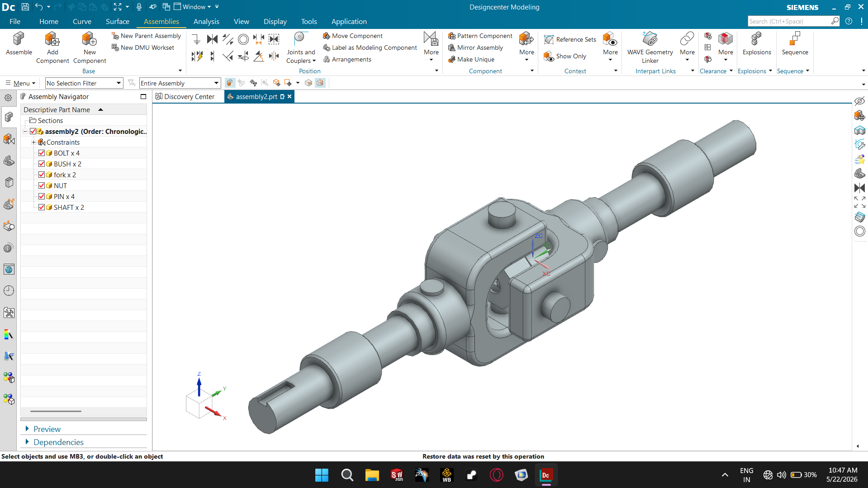Maximize the Assembly Navigator panel box
868x488 pixels.
[143, 97]
